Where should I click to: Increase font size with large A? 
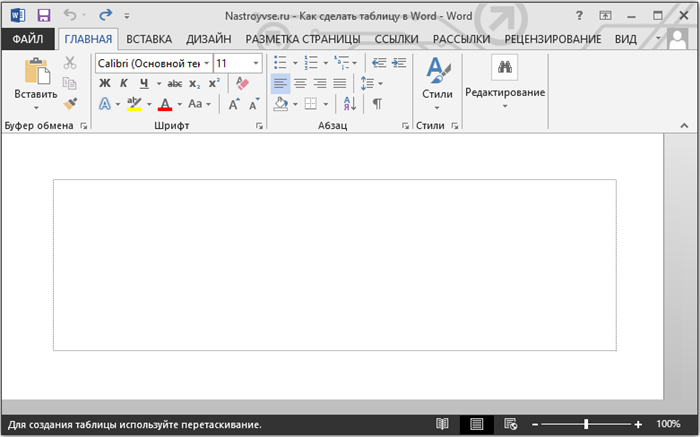coord(233,104)
